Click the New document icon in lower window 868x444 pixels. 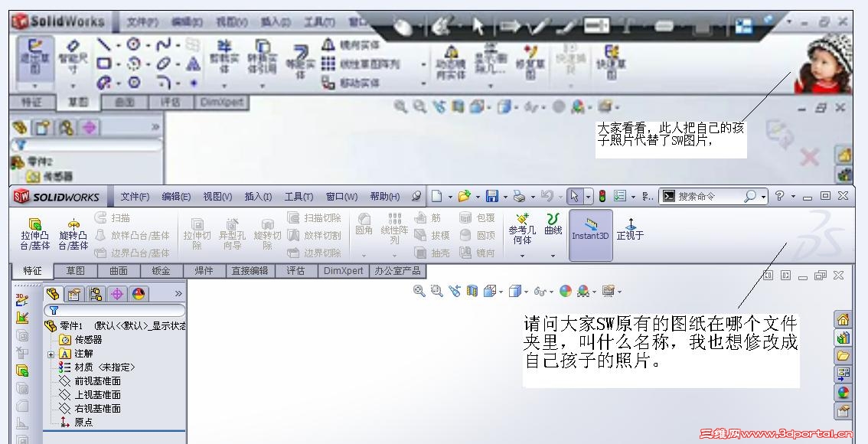437,196
